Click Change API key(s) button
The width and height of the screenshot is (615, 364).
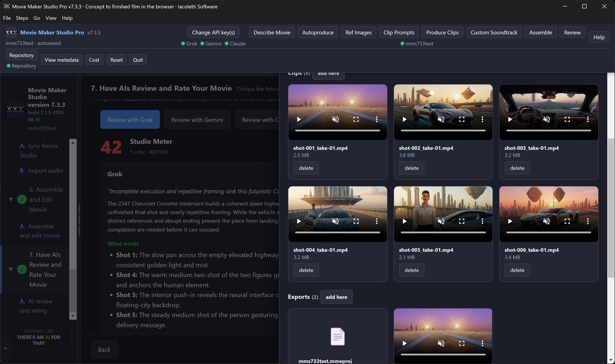[x=213, y=32]
